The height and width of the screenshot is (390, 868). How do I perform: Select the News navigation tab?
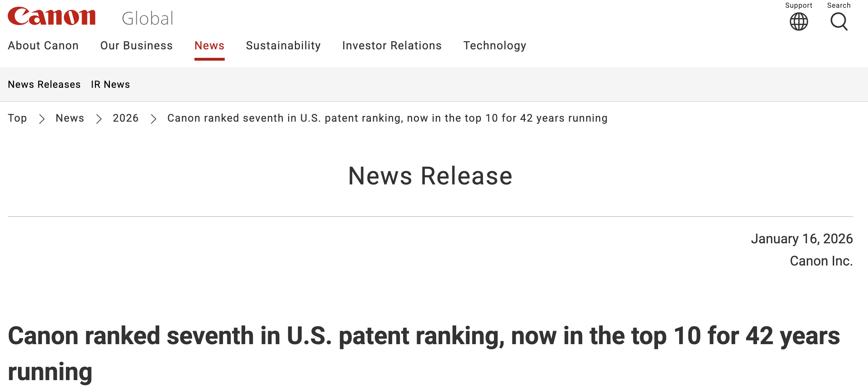209,45
